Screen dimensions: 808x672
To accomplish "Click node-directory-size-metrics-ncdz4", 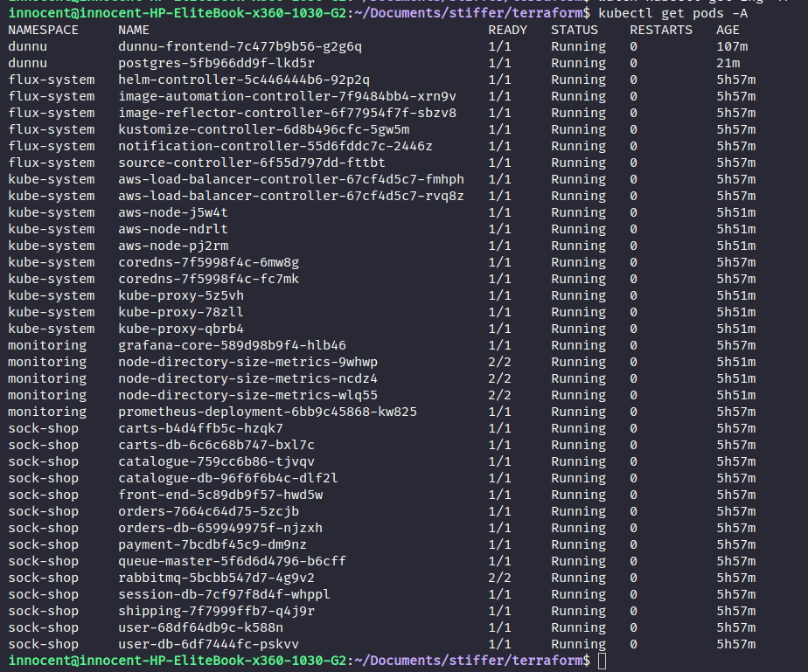I will click(247, 378).
